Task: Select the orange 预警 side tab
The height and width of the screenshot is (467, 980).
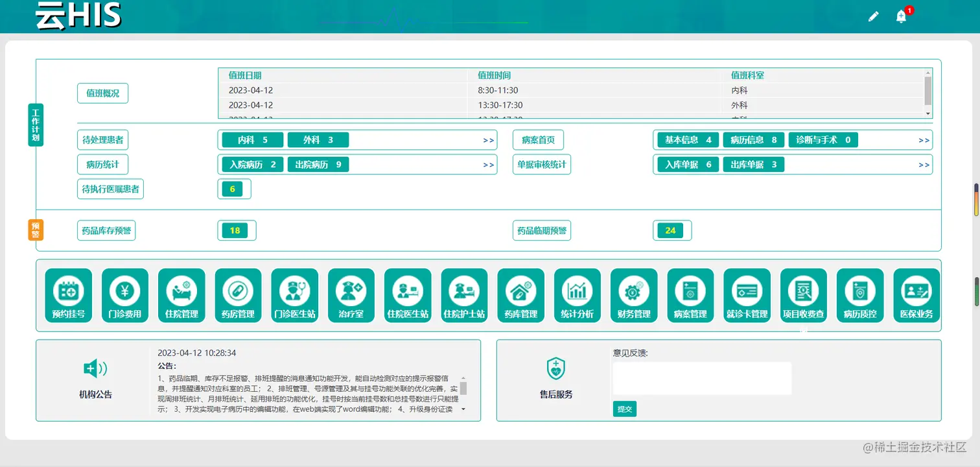Action: click(x=36, y=230)
